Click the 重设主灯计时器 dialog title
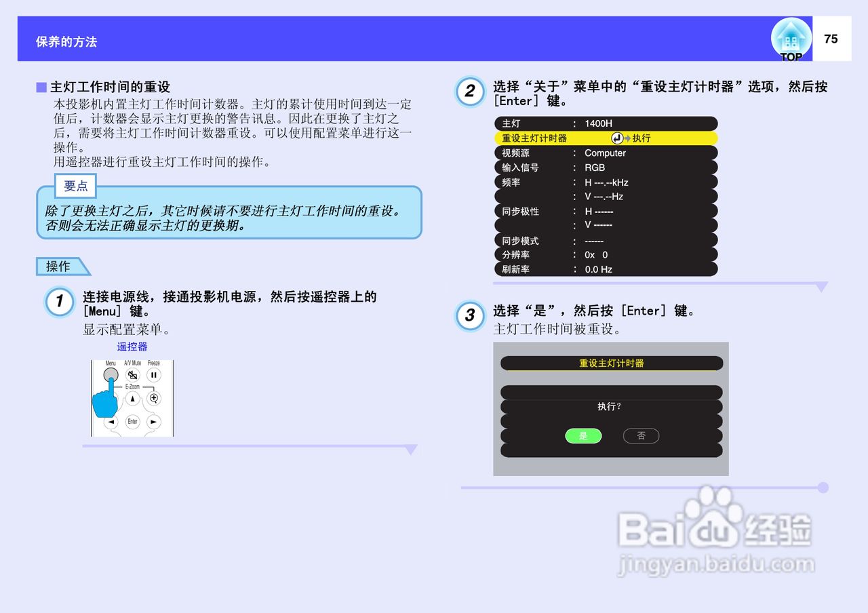868x613 pixels. (612, 363)
